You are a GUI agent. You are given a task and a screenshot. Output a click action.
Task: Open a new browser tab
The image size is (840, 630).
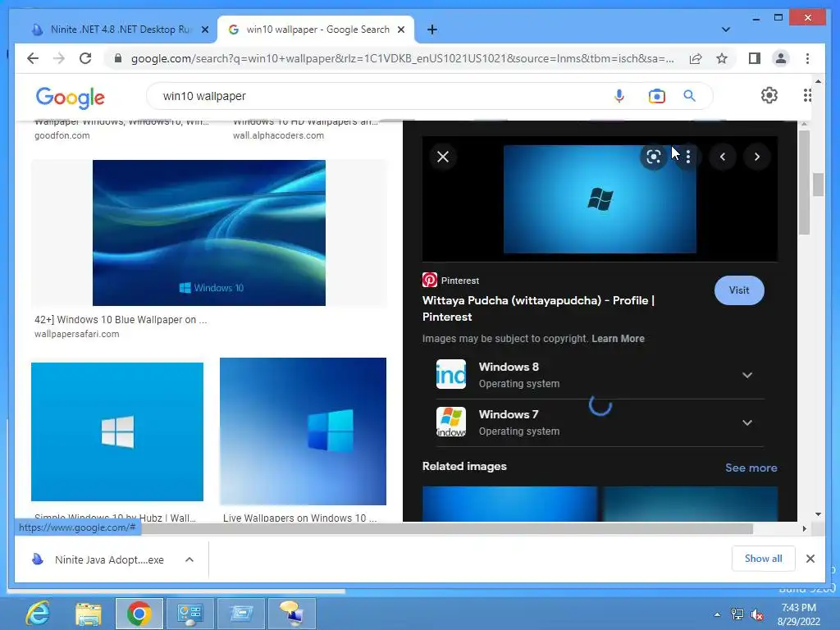[431, 30]
